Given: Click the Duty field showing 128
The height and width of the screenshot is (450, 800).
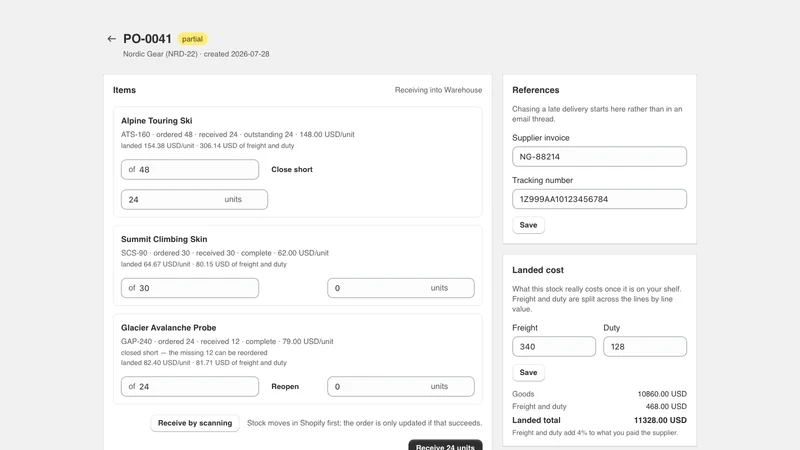Looking at the screenshot, I should [x=645, y=346].
